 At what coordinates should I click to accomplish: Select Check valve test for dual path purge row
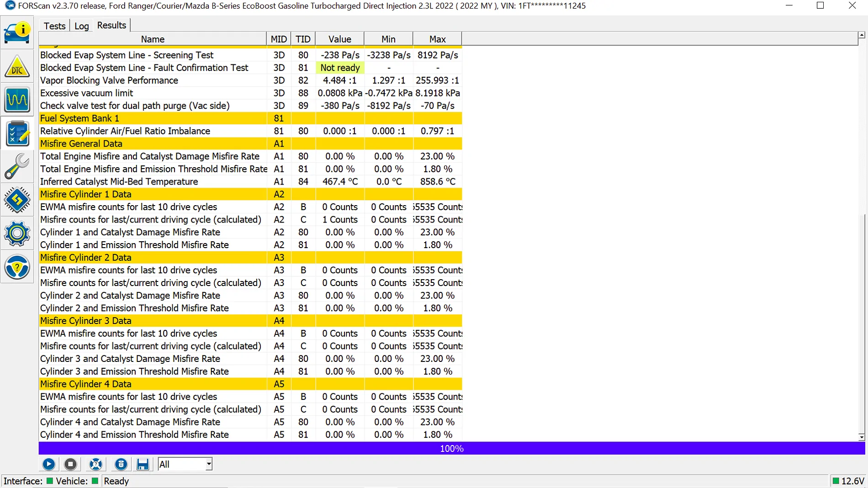250,106
